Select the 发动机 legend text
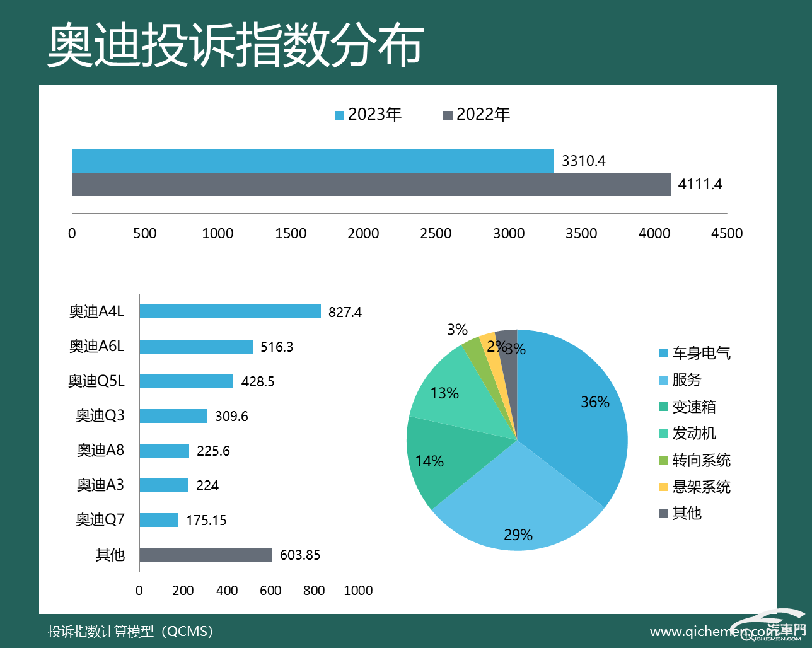The height and width of the screenshot is (648, 812). click(x=694, y=434)
